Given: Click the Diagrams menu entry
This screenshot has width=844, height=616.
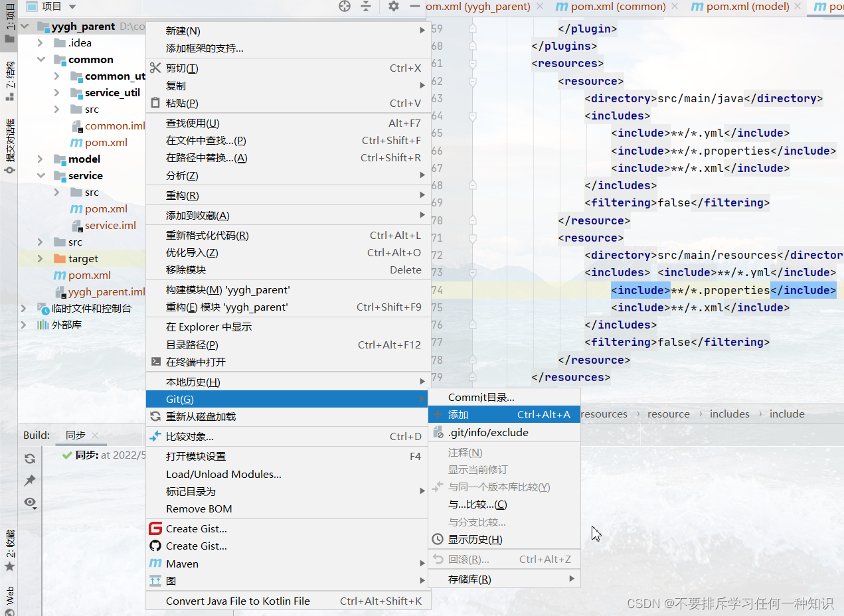Looking at the screenshot, I should 288,581.
